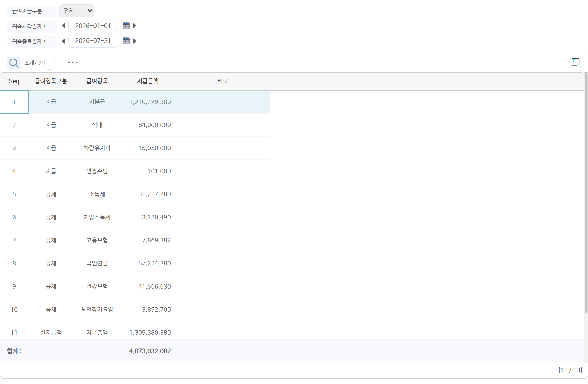Click amount 1,210,229,380

coord(150,102)
